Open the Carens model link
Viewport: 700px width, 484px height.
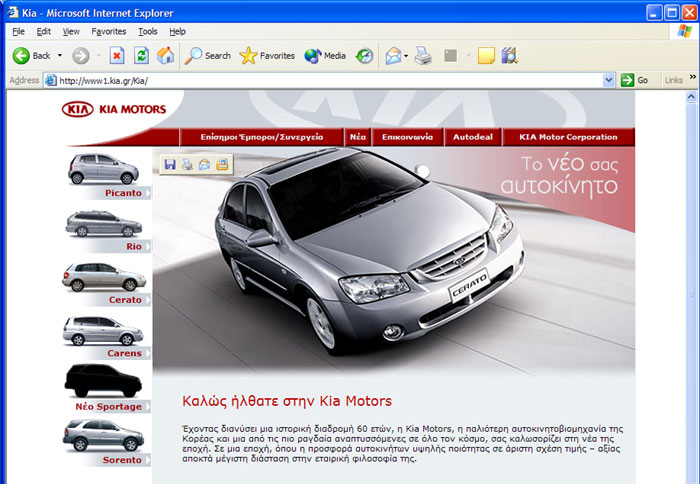click(125, 353)
